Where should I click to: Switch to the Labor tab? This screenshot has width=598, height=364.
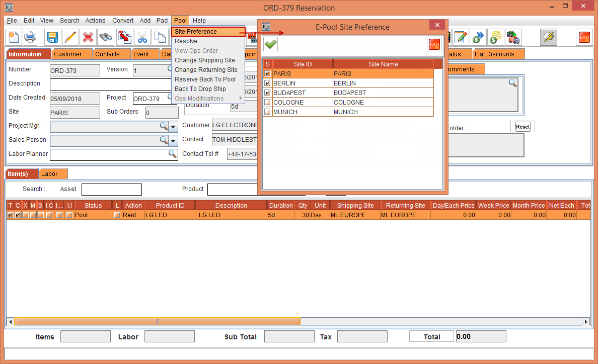click(50, 174)
